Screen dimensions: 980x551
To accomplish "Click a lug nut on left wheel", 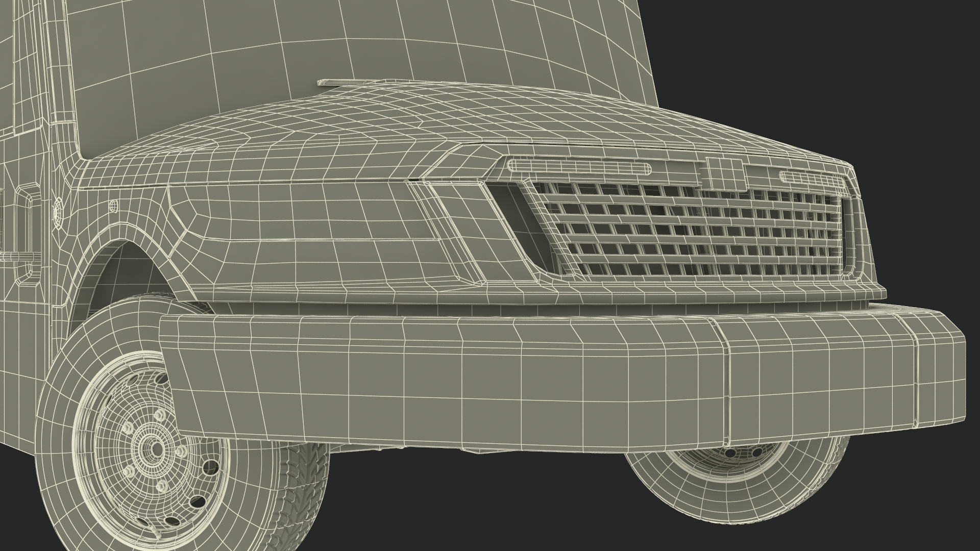I will 181,452.
